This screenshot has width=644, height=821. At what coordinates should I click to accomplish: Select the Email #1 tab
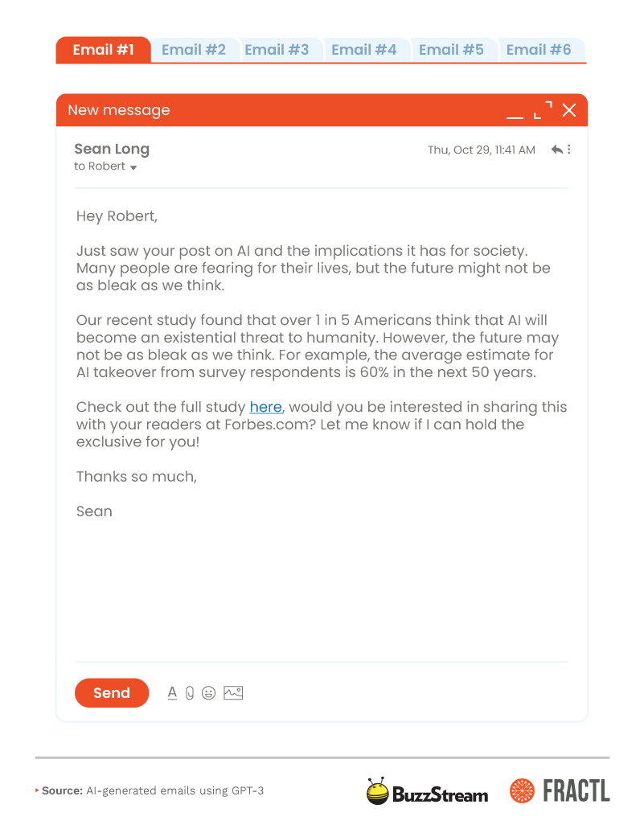pos(103,50)
